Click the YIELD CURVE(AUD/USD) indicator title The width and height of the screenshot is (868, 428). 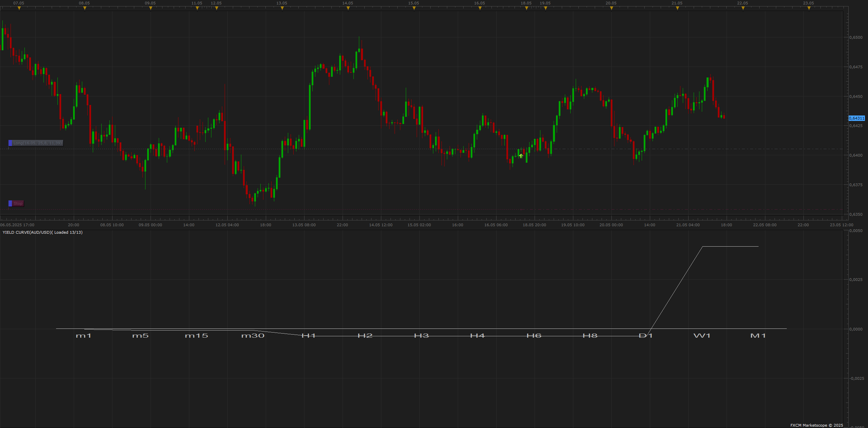click(x=42, y=232)
